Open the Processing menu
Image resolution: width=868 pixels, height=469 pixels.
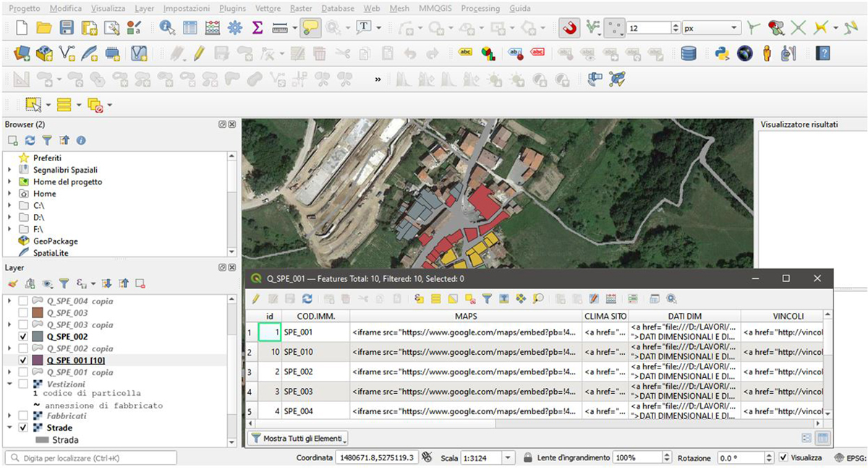tap(480, 8)
